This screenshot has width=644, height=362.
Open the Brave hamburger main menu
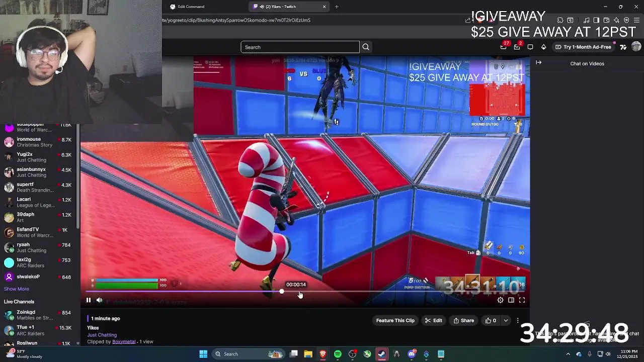click(x=636, y=20)
